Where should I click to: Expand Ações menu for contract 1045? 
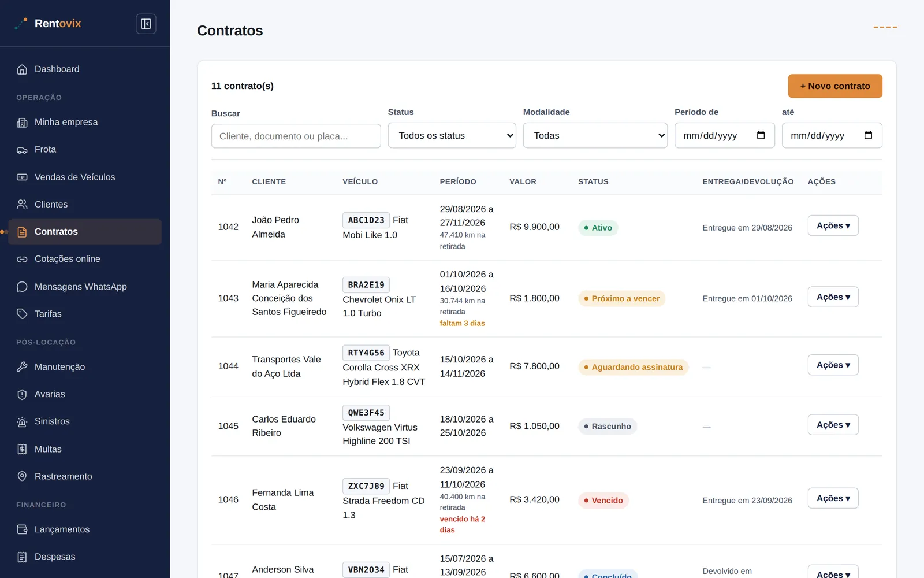click(833, 425)
